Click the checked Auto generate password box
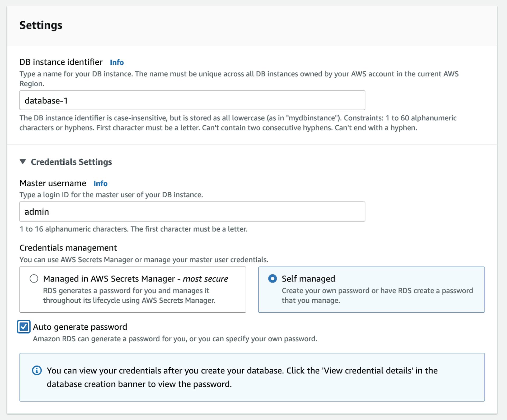 coord(24,327)
